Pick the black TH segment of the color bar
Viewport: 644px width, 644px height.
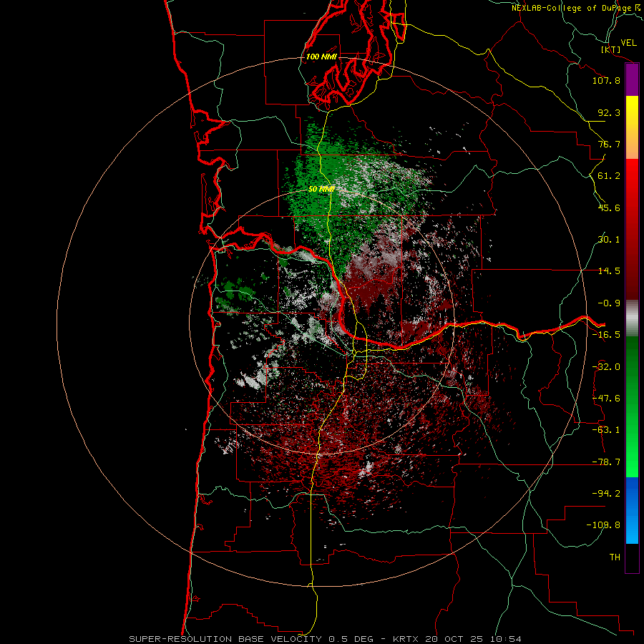pyautogui.click(x=632, y=557)
